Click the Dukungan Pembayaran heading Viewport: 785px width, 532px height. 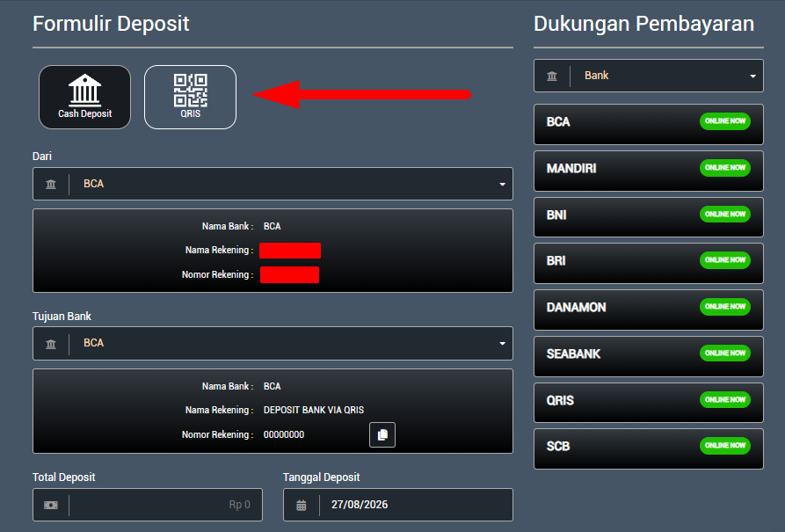point(643,24)
